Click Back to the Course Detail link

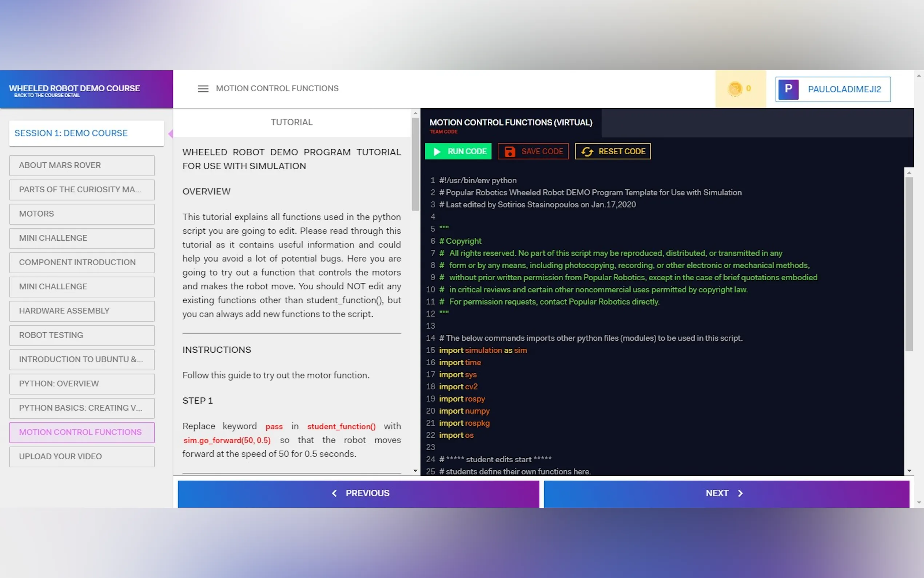(47, 96)
